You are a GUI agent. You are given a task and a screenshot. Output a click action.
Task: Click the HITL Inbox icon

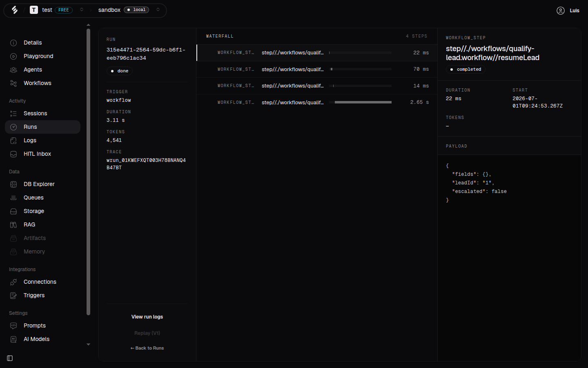click(x=13, y=154)
